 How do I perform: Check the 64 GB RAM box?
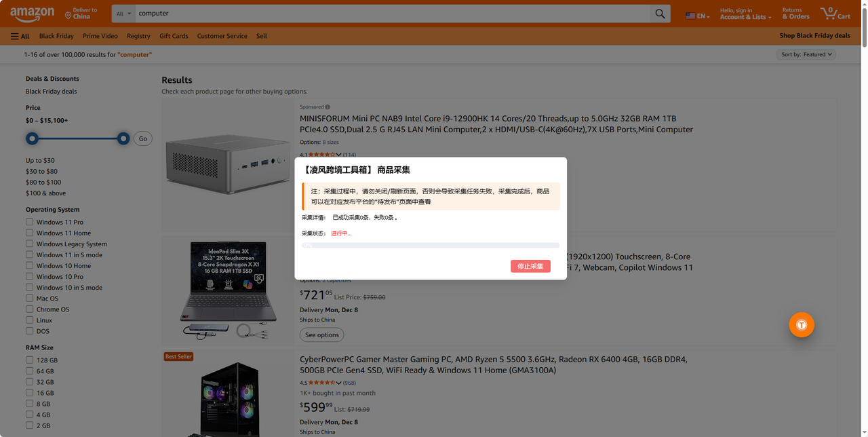click(x=29, y=370)
